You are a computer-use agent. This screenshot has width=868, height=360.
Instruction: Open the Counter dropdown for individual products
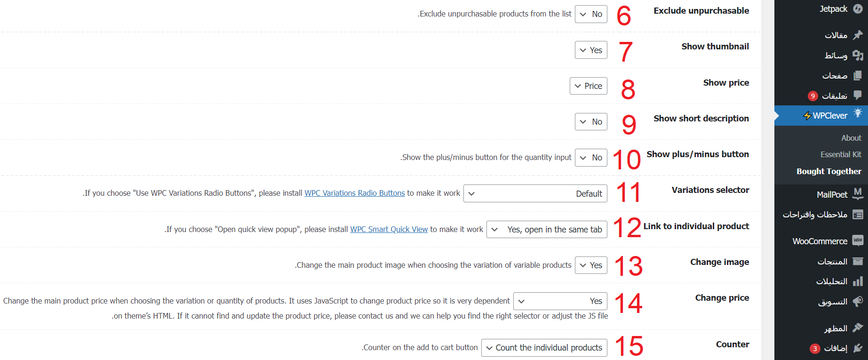(544, 348)
